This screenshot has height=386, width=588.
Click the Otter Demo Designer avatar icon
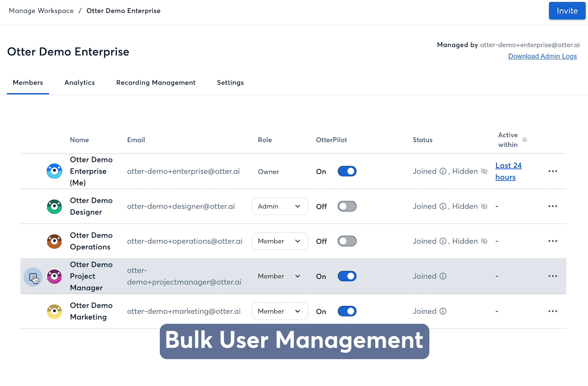[x=54, y=206]
